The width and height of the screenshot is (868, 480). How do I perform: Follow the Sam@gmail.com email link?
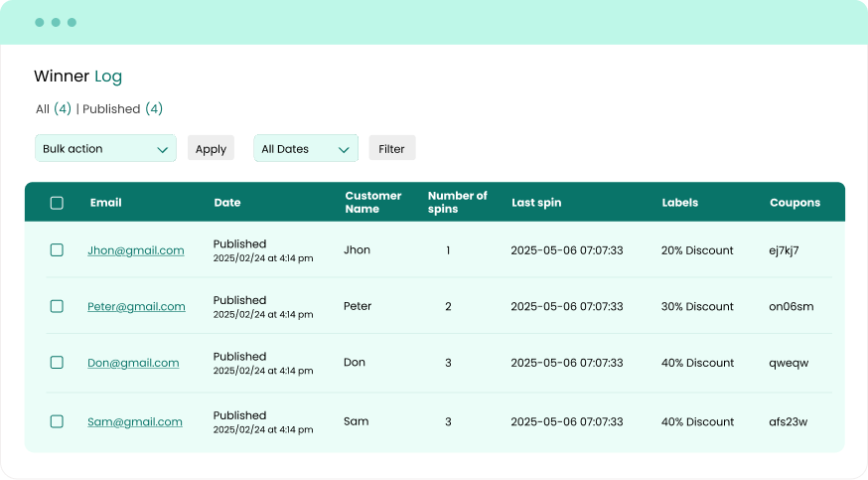point(135,421)
